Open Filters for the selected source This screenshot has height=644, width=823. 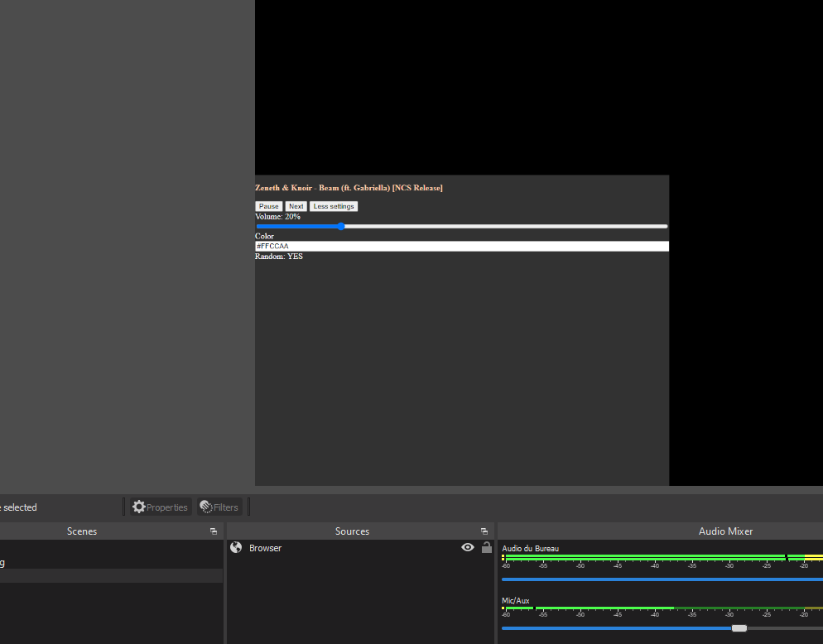pos(219,507)
